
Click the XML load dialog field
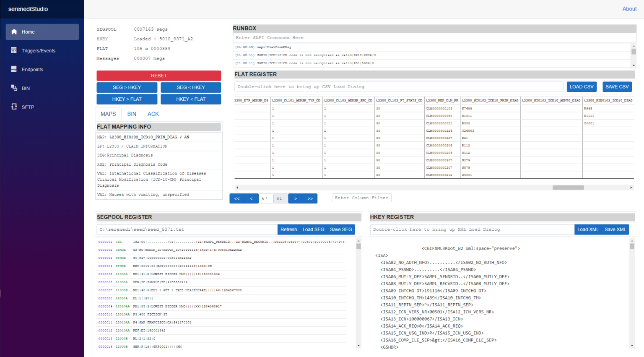coord(472,229)
